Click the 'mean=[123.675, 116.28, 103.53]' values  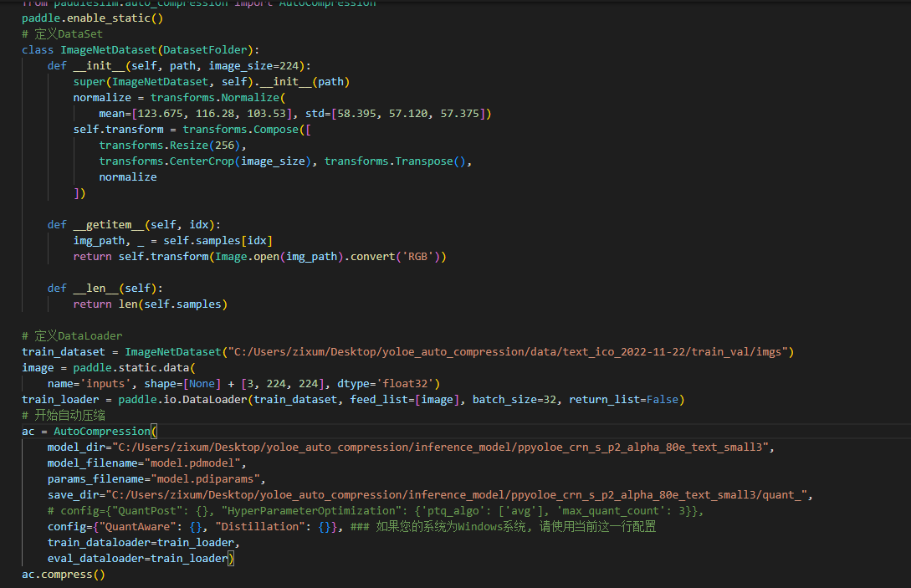(x=195, y=113)
